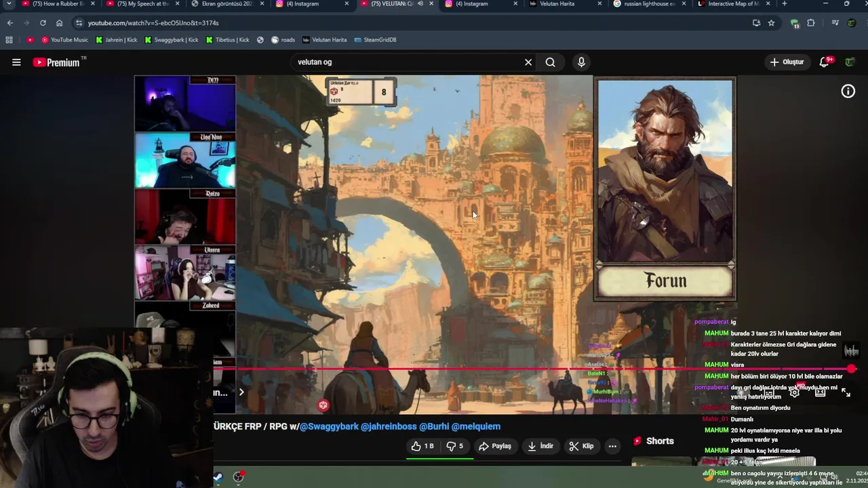Open Steam from the taskbar
The height and width of the screenshot is (488, 868).
(218, 477)
